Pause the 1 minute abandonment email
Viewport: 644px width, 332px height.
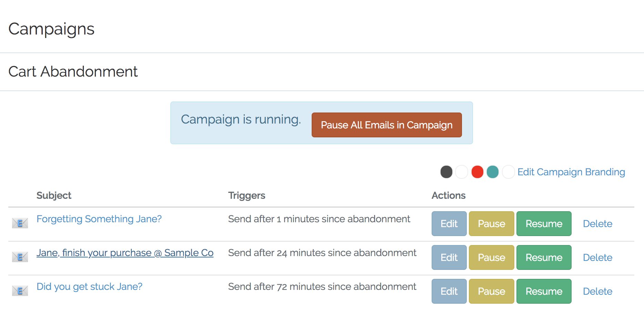pos(491,224)
